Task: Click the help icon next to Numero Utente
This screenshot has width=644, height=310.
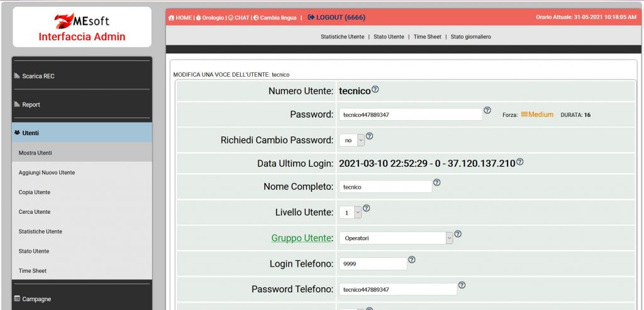Action: (375, 89)
